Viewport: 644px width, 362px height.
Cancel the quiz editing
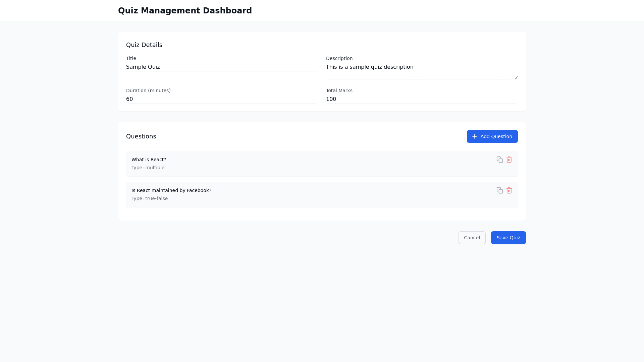[x=472, y=238]
